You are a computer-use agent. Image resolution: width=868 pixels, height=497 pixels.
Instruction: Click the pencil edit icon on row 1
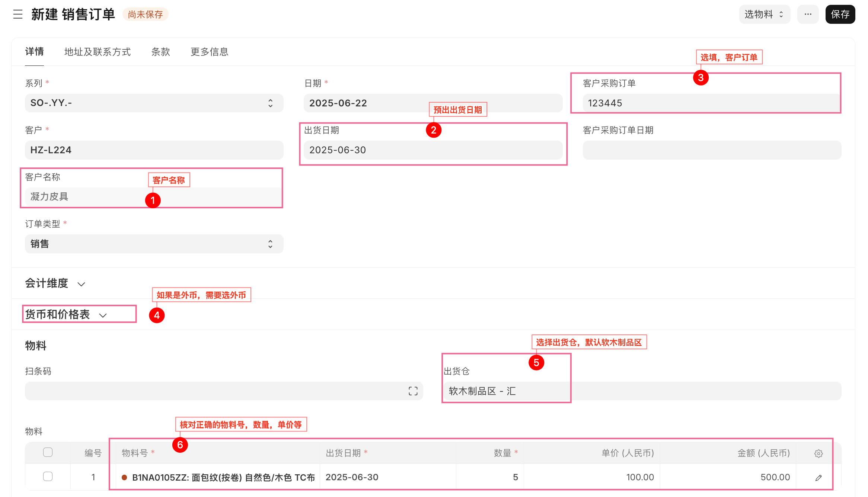[818, 478]
